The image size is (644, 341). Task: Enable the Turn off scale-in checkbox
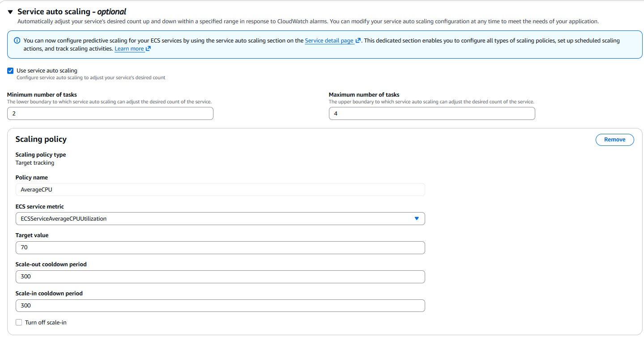pos(19,322)
